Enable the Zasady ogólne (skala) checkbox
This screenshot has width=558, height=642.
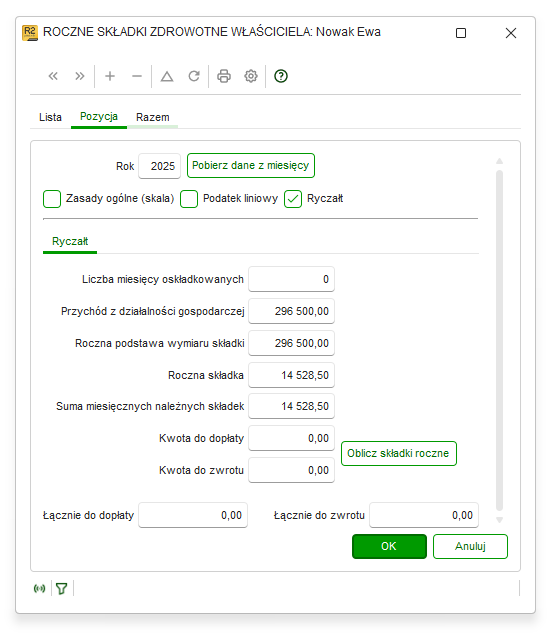pyautogui.click(x=52, y=199)
